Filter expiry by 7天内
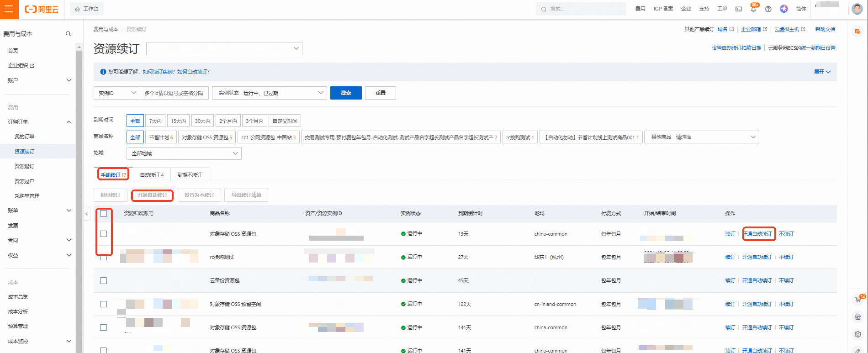This screenshot has height=353, width=868. point(155,121)
